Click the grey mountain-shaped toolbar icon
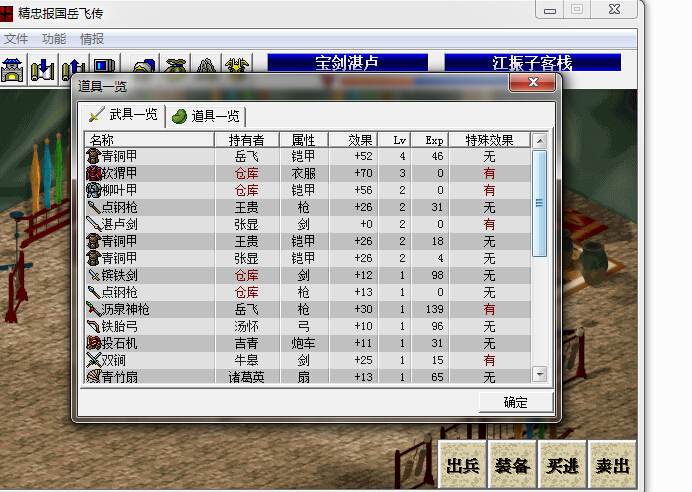 (x=206, y=66)
